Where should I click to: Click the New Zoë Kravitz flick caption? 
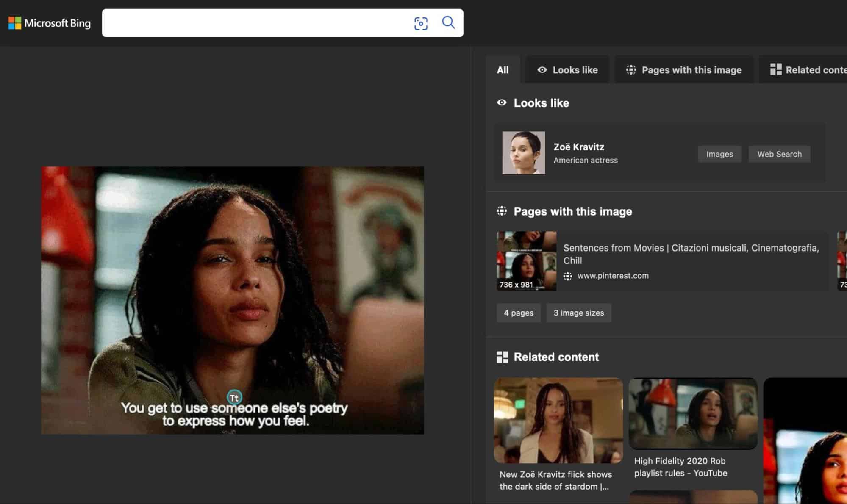click(555, 480)
